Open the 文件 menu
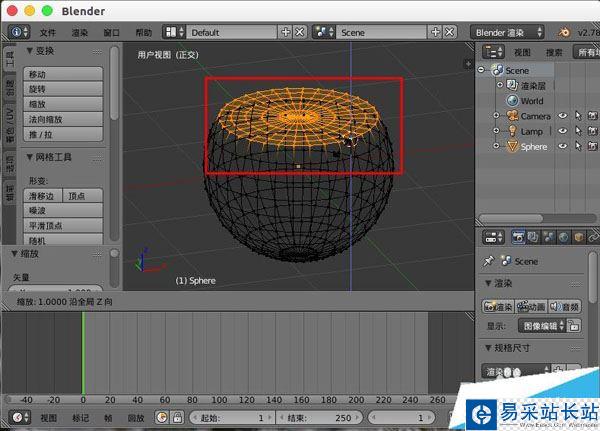The image size is (600, 431). point(48,33)
